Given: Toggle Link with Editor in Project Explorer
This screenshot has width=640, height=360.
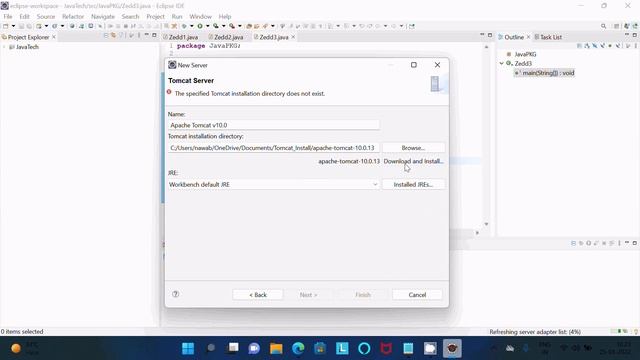Looking at the screenshot, I should 113,36.
